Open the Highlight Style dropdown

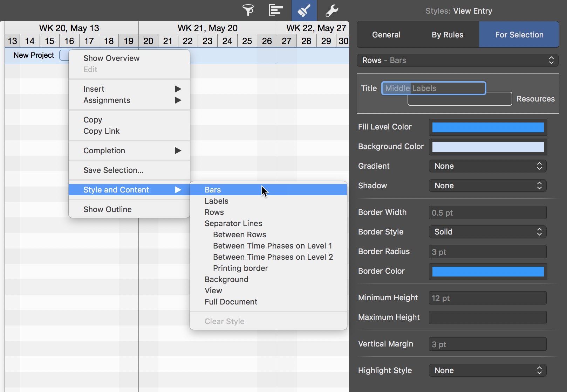(487, 370)
